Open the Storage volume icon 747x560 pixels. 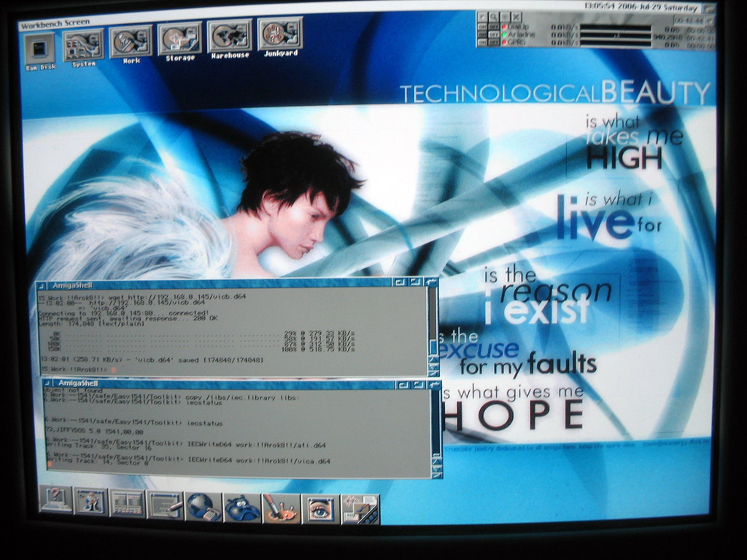[x=179, y=39]
